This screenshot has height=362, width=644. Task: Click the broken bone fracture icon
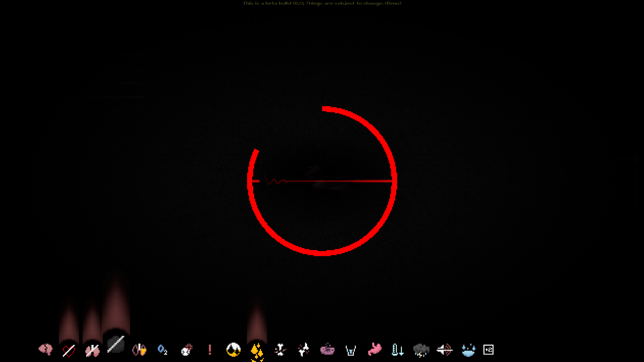[280, 350]
